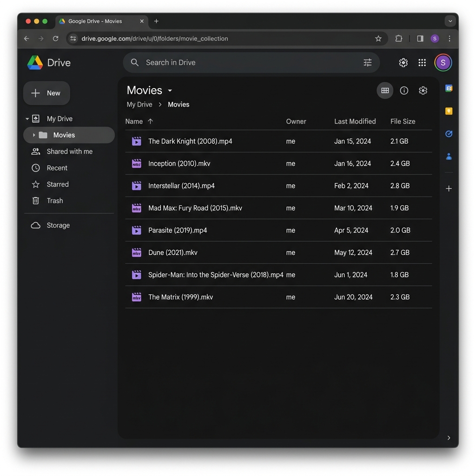Click the New button

pyautogui.click(x=46, y=93)
